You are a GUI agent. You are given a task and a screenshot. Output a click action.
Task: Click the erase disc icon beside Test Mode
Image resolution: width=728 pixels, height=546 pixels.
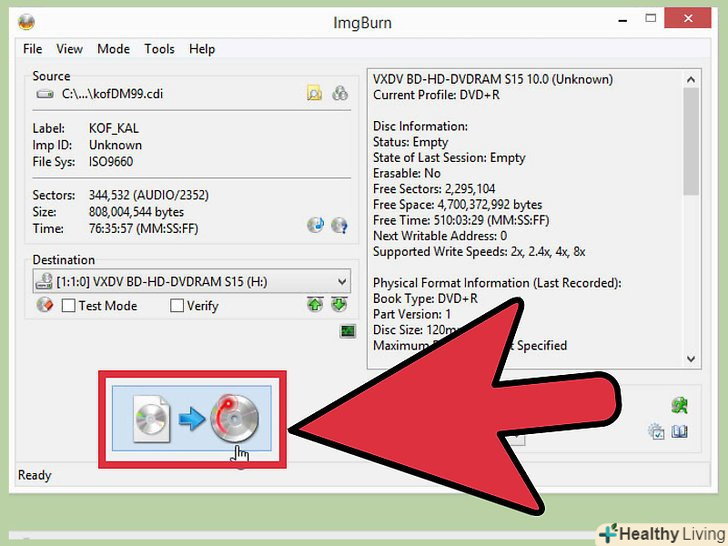click(x=45, y=305)
